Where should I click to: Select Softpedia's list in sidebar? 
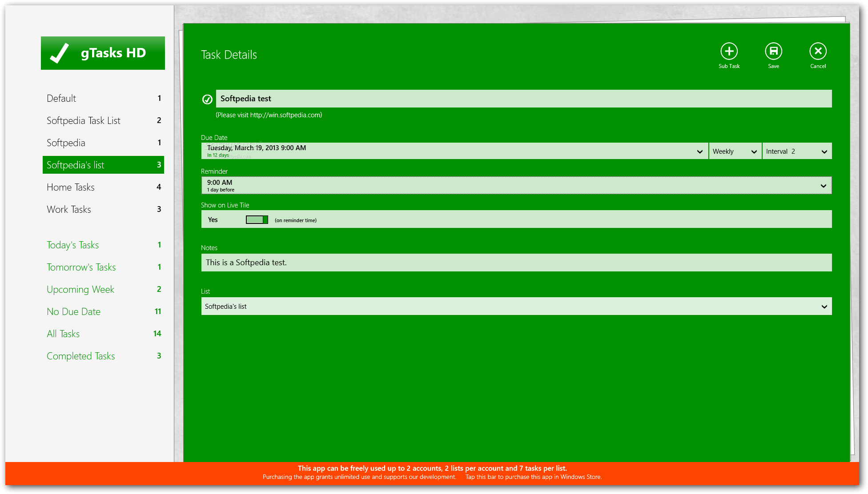103,165
